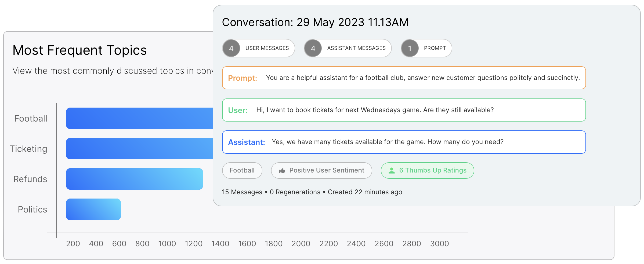Click the thumbs up icon in sentiment tag

282,171
